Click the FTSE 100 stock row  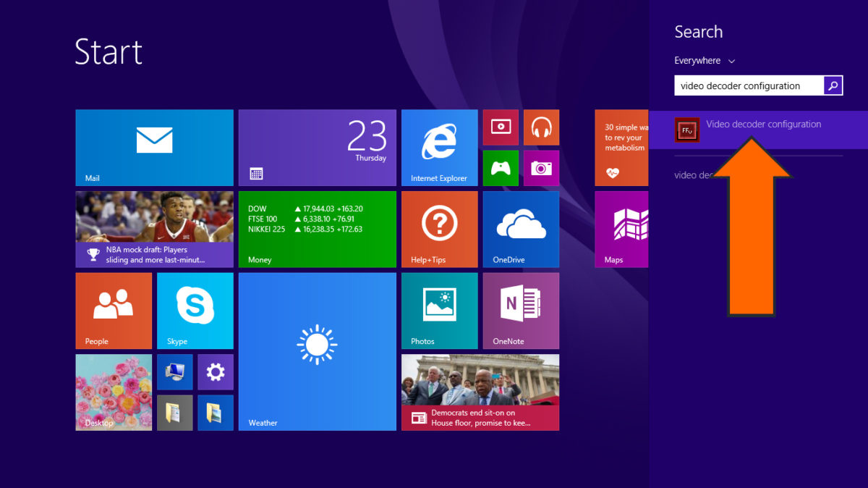click(x=301, y=219)
